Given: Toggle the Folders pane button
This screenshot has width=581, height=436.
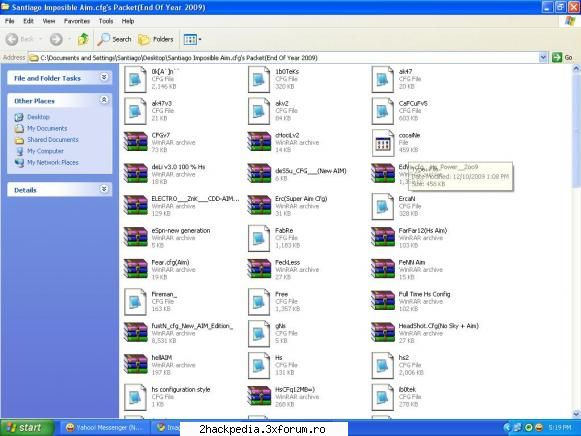Looking at the screenshot, I should point(156,39).
